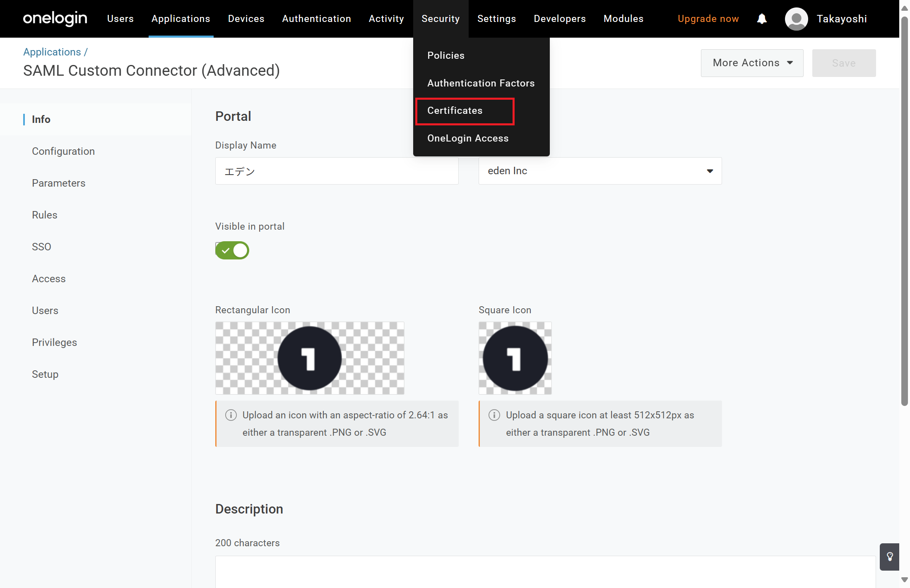Image resolution: width=910 pixels, height=588 pixels.
Task: Open the More Actions dropdown
Action: tap(752, 63)
